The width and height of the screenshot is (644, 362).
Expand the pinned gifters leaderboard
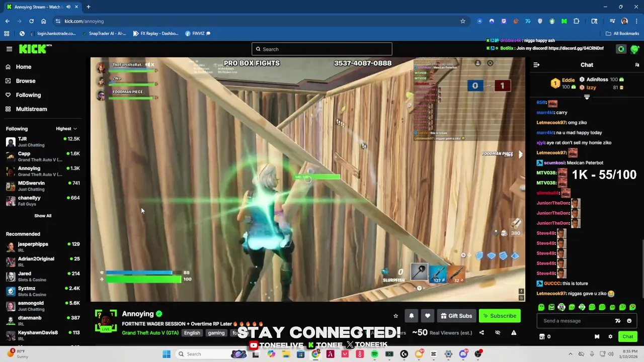(x=587, y=97)
